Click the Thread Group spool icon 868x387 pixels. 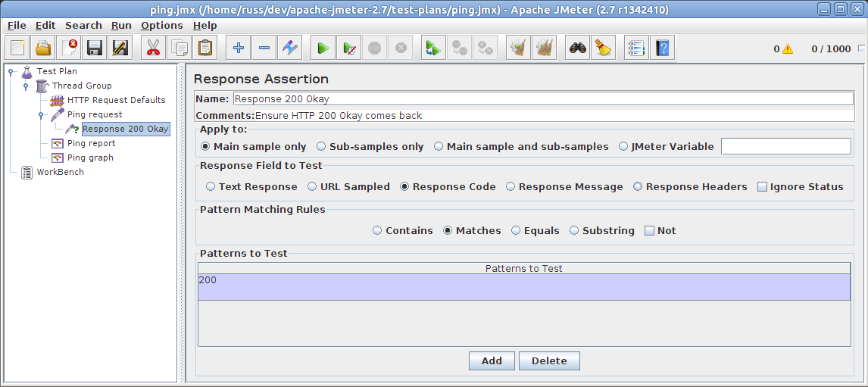[x=42, y=86]
